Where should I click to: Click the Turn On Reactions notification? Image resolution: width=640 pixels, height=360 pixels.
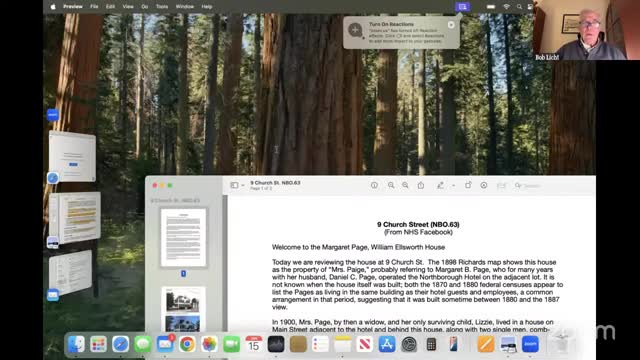pyautogui.click(x=401, y=33)
